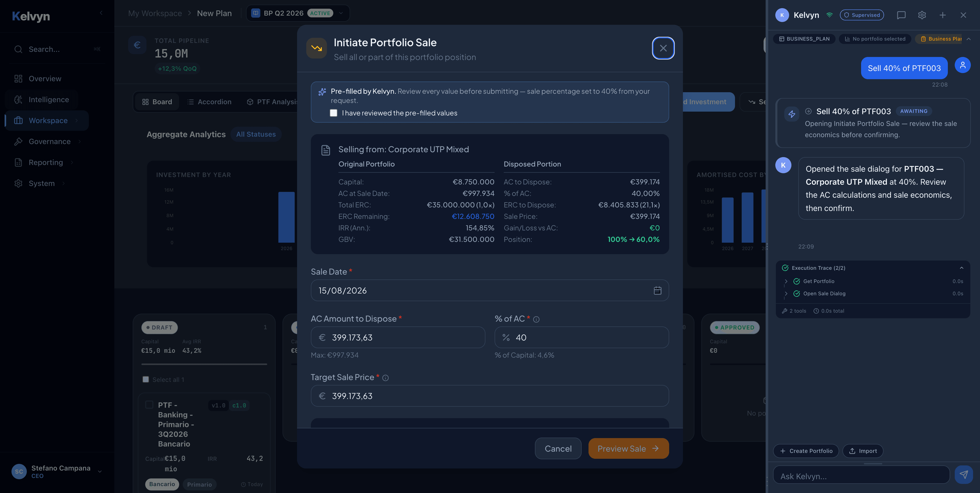Expand the Open Sale Dialog trace step
This screenshot has width=980, height=493.
786,294
